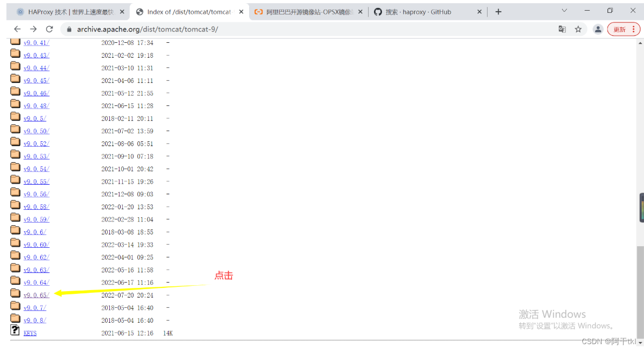Click the folder icon beside v9.0.65/
644x350 pixels.
[x=15, y=293]
